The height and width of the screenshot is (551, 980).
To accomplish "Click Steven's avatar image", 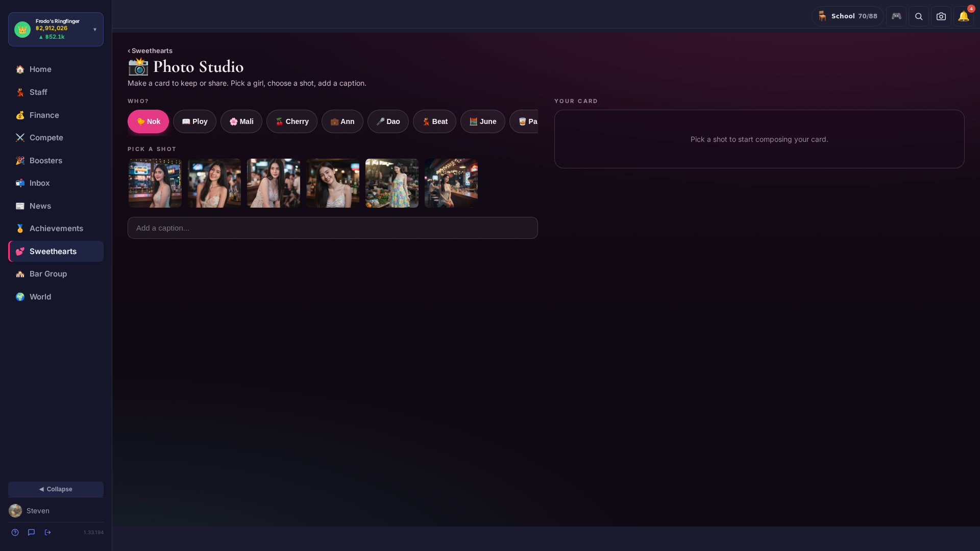I will tap(15, 511).
